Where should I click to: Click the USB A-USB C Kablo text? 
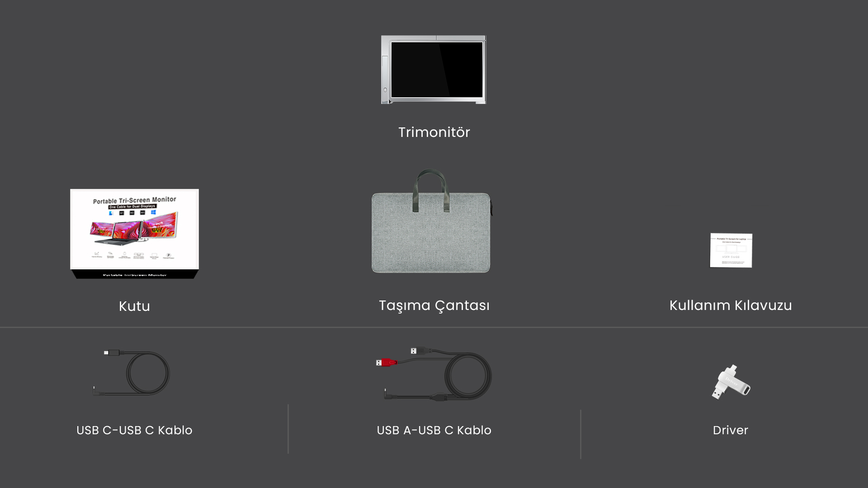pyautogui.click(x=434, y=430)
